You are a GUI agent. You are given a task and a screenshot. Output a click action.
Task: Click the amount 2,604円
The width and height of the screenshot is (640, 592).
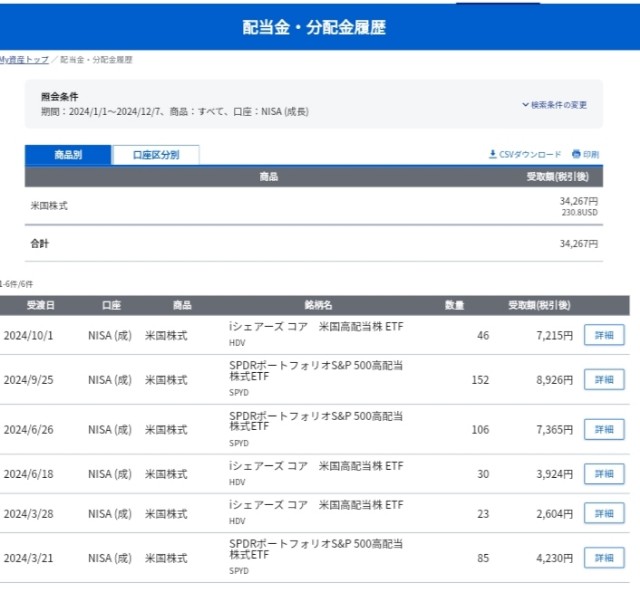click(x=554, y=514)
